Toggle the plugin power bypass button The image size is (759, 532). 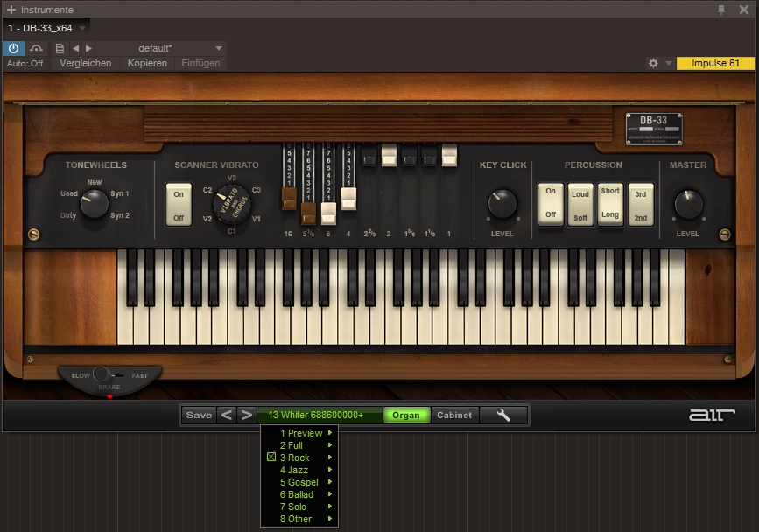pos(13,48)
